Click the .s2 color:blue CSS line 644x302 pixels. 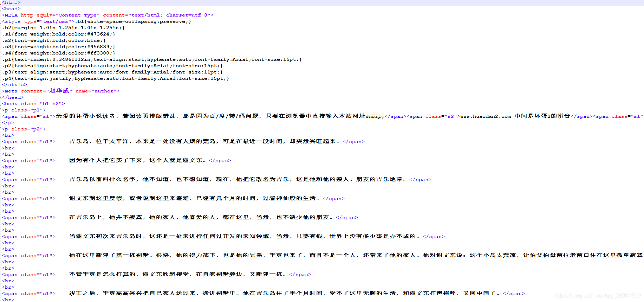click(x=54, y=40)
